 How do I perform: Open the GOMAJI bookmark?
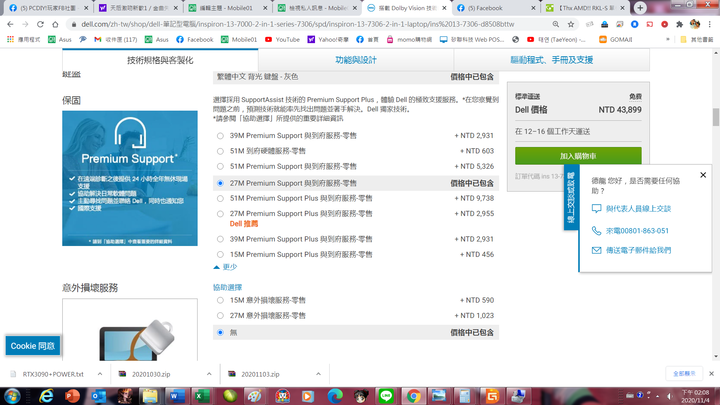[616, 39]
